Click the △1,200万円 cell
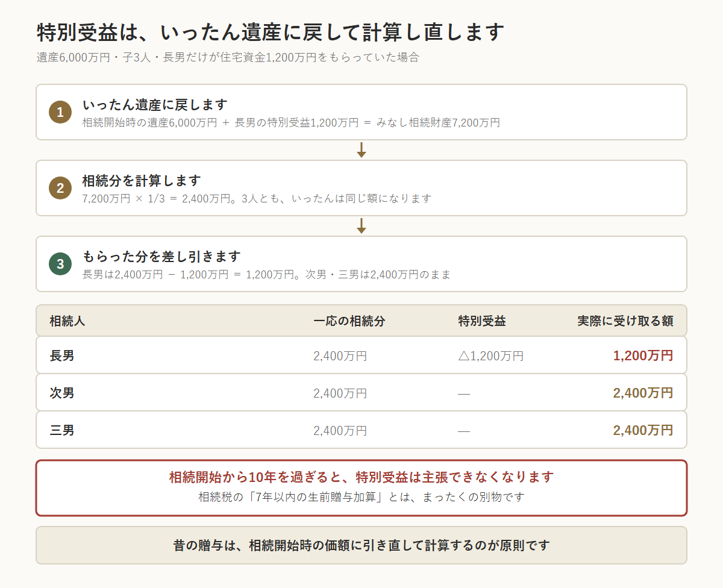The width and height of the screenshot is (723, 588). (490, 356)
